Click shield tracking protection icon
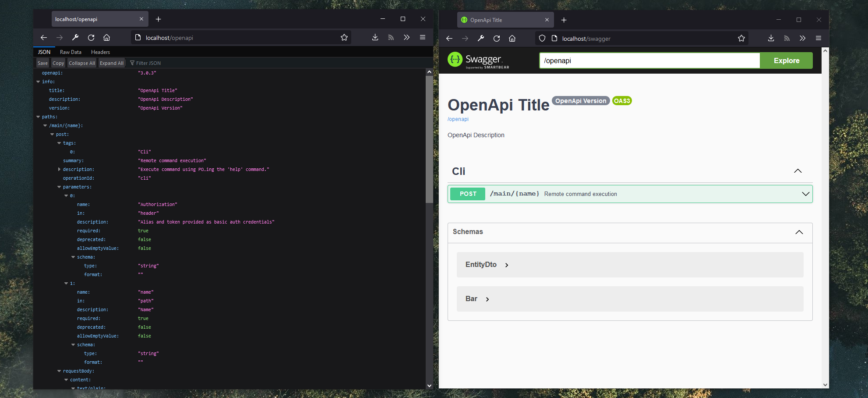The height and width of the screenshot is (398, 868). (x=542, y=39)
